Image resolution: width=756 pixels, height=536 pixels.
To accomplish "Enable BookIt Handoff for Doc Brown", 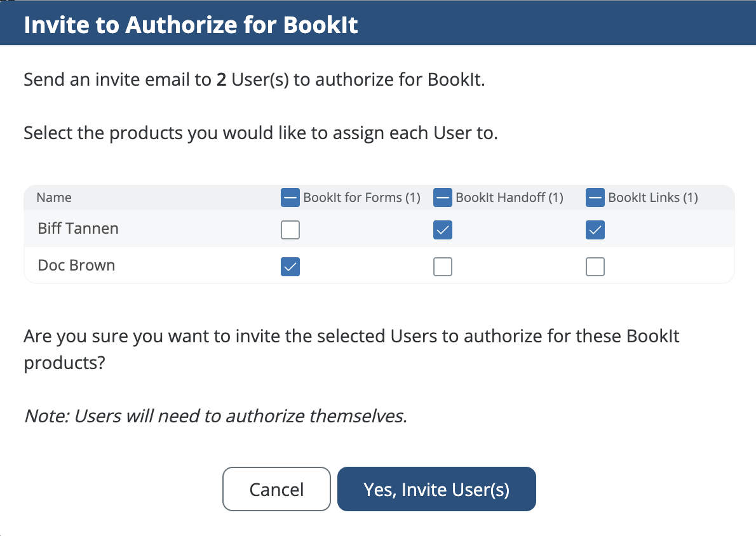I will coord(443,267).
